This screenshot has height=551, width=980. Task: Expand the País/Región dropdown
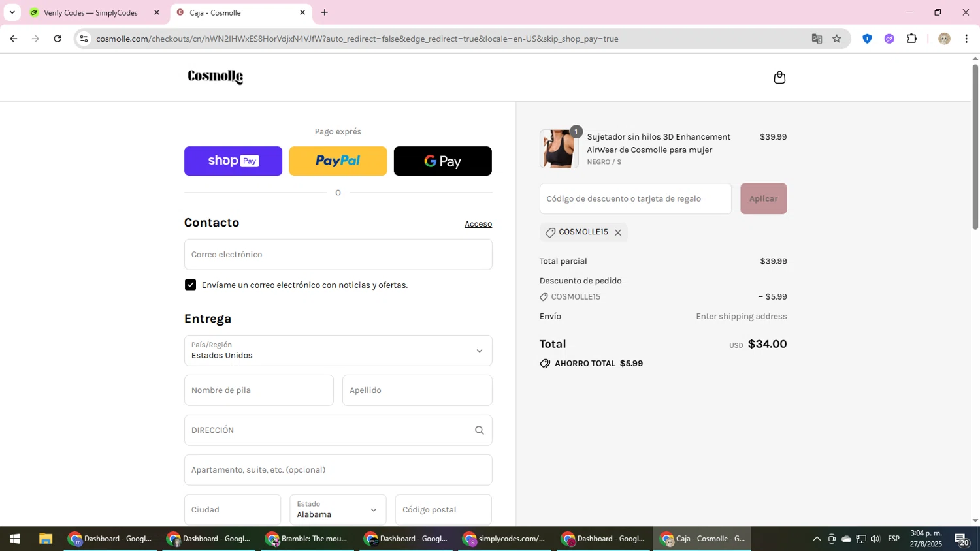338,351
